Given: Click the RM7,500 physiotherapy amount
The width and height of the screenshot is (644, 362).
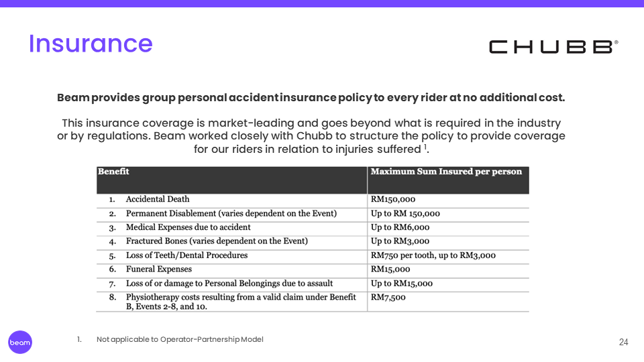Looking at the screenshot, I should point(388,298).
